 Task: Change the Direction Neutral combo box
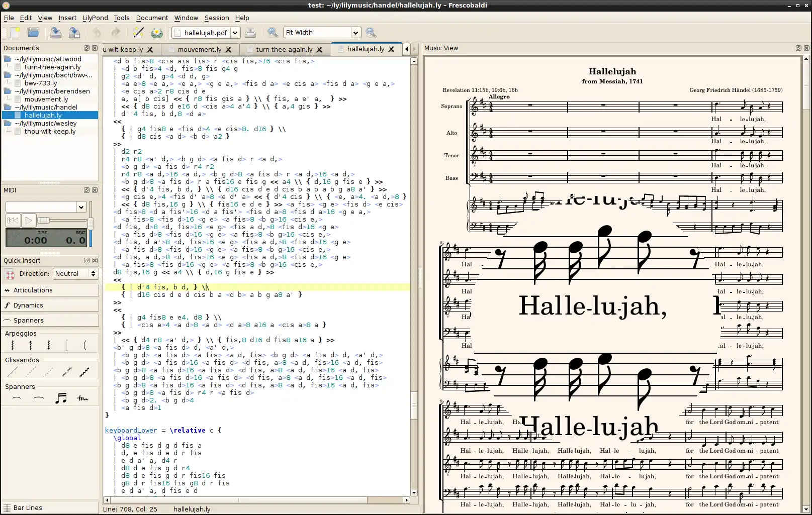click(x=75, y=274)
